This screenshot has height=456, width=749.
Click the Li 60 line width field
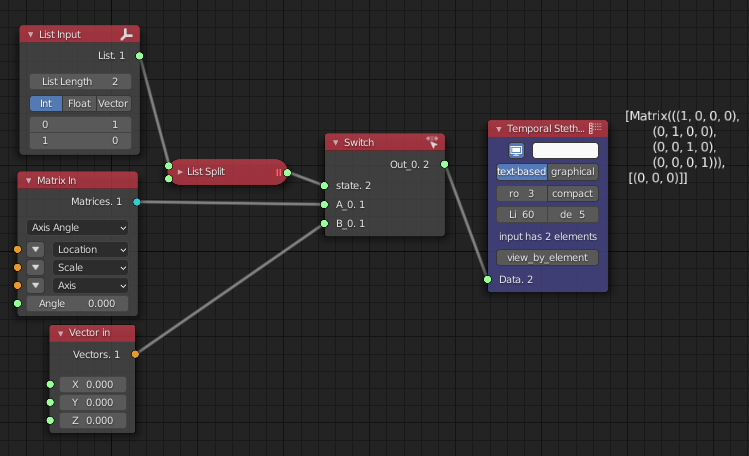(522, 215)
